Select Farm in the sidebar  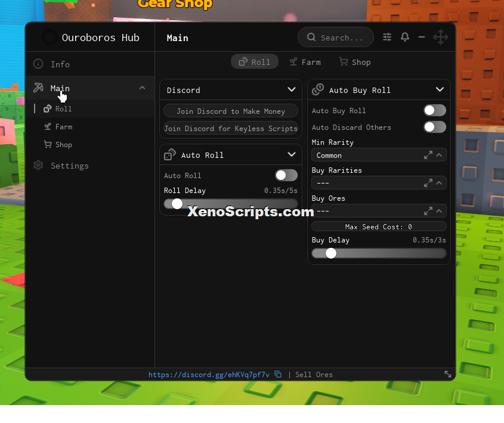(90, 126)
